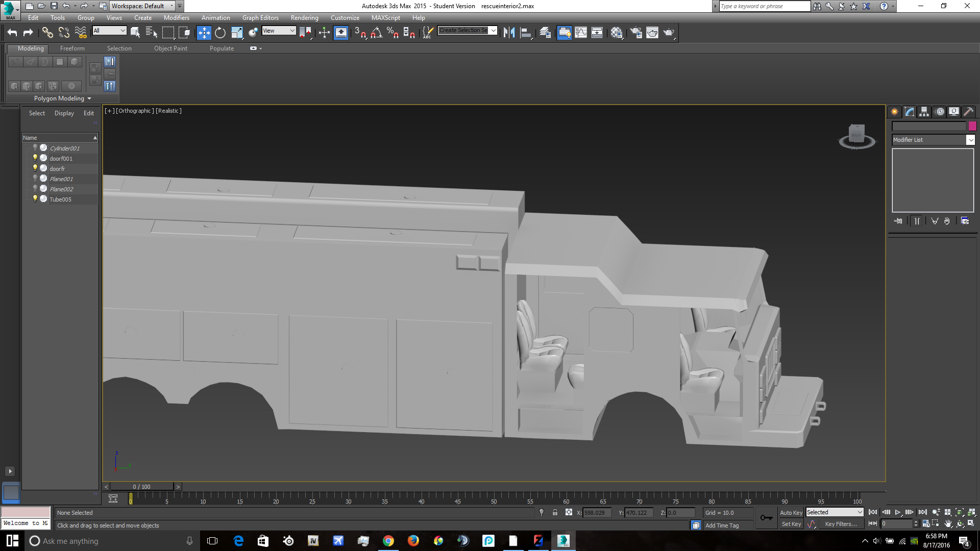
Task: Click the Select and Link icon
Action: 47,33
